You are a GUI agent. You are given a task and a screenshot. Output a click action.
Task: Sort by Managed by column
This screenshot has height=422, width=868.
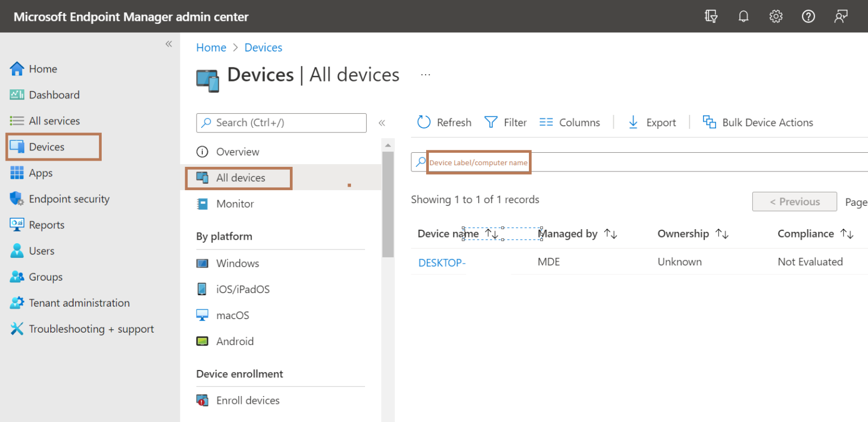[x=578, y=234]
